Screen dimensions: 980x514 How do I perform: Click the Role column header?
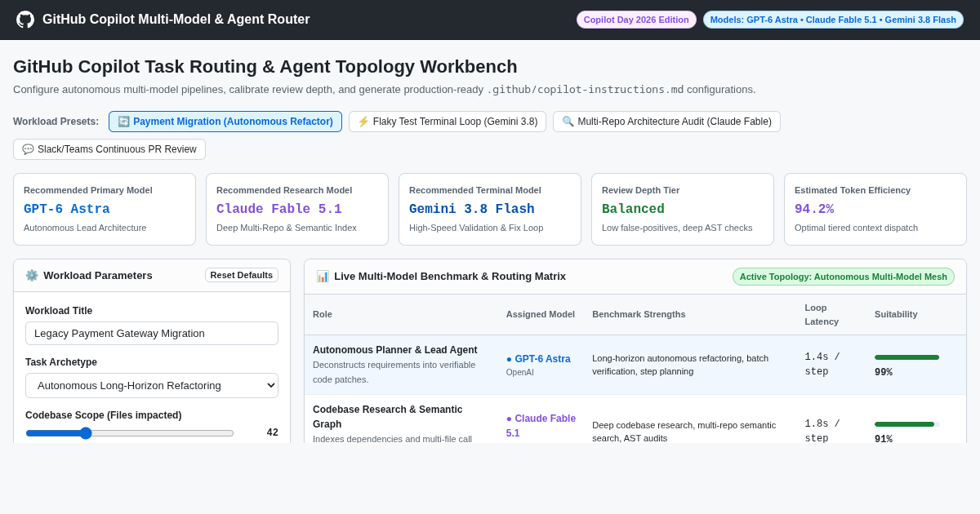click(x=323, y=314)
